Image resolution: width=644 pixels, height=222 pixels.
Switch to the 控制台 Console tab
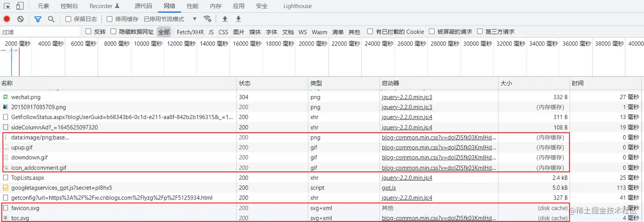(69, 6)
